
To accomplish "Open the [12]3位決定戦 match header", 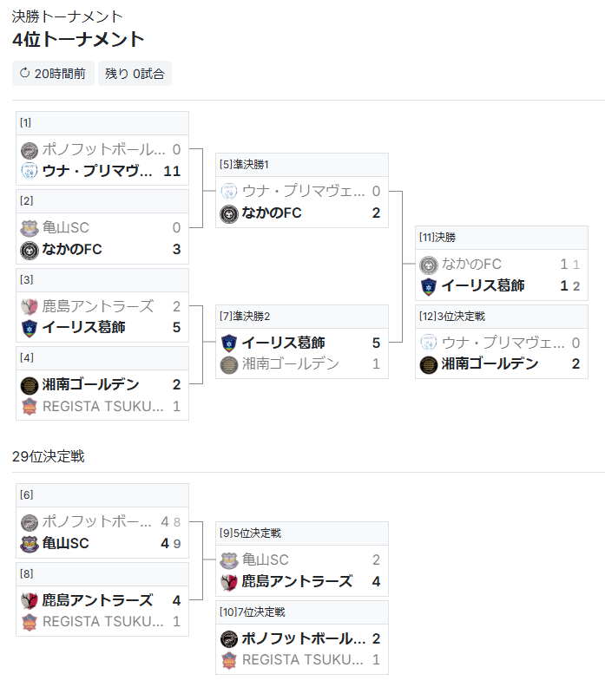I will [x=502, y=317].
